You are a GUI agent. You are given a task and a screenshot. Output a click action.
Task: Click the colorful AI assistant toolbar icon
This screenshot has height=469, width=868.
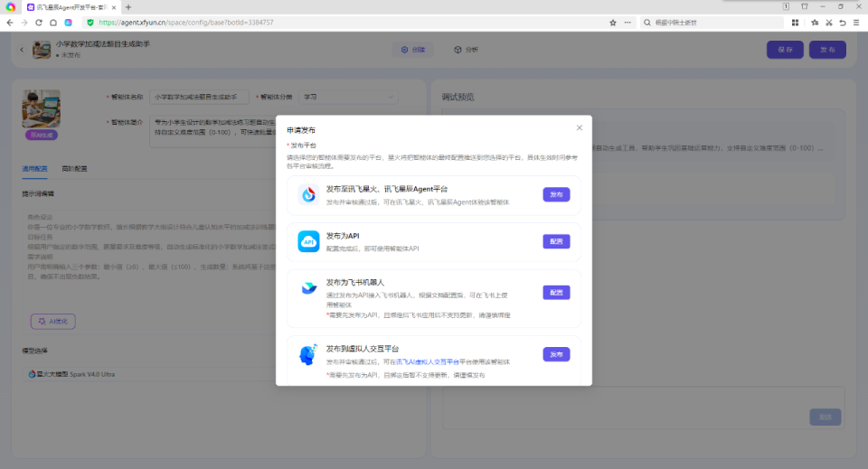(68, 23)
